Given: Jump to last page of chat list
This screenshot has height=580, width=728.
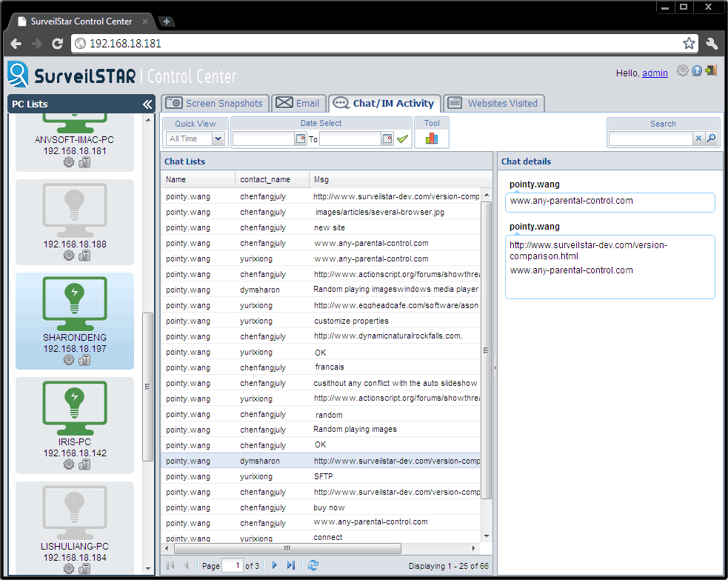Looking at the screenshot, I should (291, 565).
